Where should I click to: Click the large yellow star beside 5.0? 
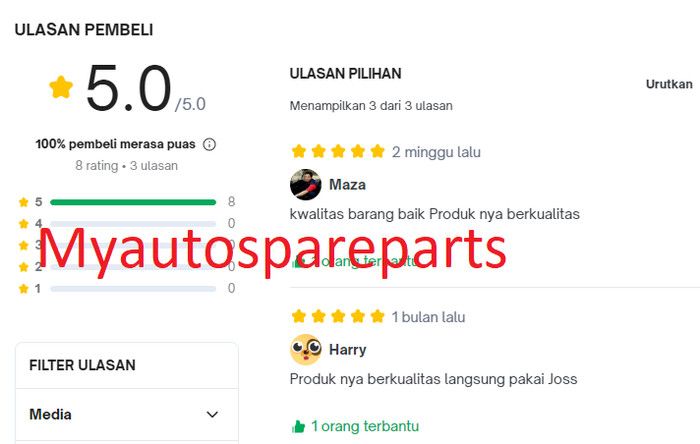pyautogui.click(x=61, y=87)
